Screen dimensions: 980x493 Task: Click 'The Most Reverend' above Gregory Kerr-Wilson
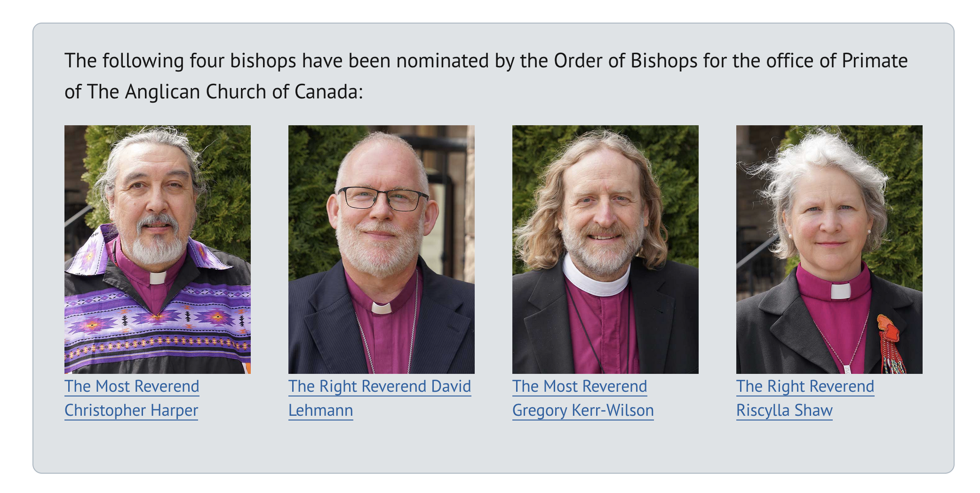[580, 386]
